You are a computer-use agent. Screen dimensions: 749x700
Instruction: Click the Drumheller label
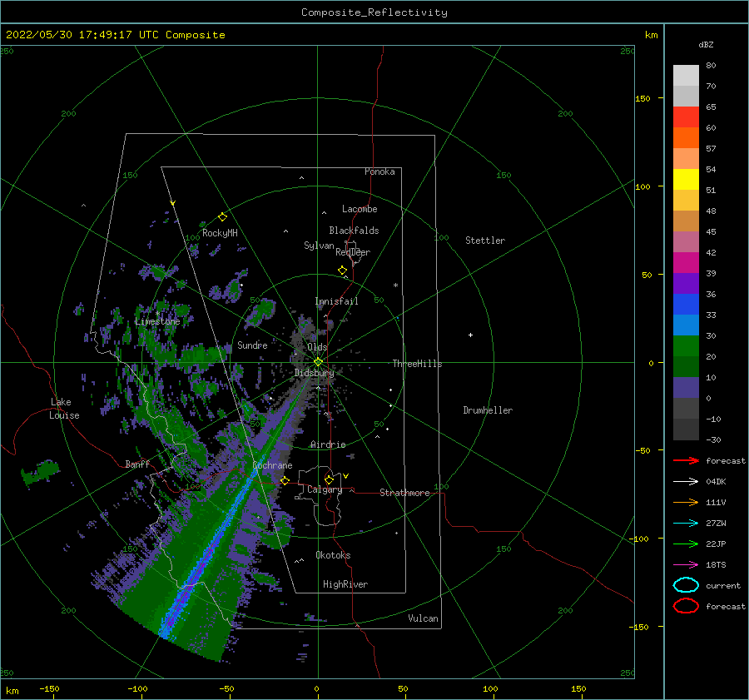488,410
